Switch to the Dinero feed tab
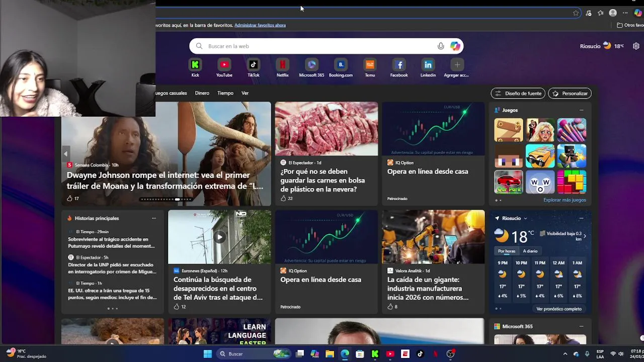644x362 pixels. (202, 93)
